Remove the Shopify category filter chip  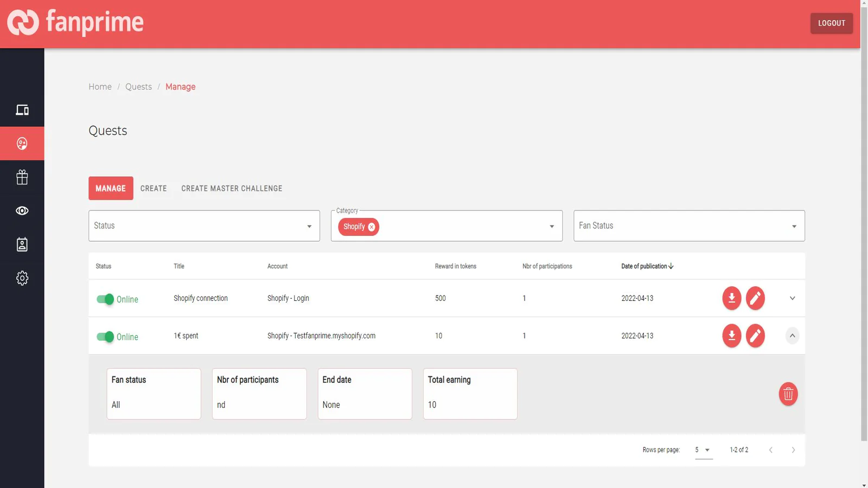click(372, 227)
